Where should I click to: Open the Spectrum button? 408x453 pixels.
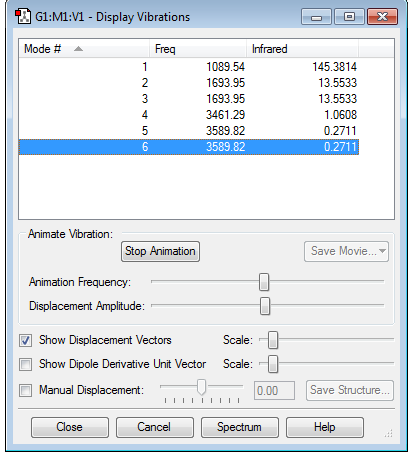[x=240, y=427]
